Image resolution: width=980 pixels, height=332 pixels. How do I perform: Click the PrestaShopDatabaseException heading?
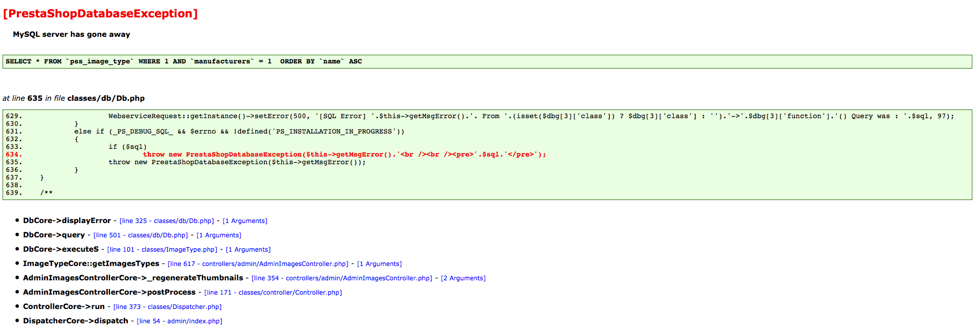100,14
